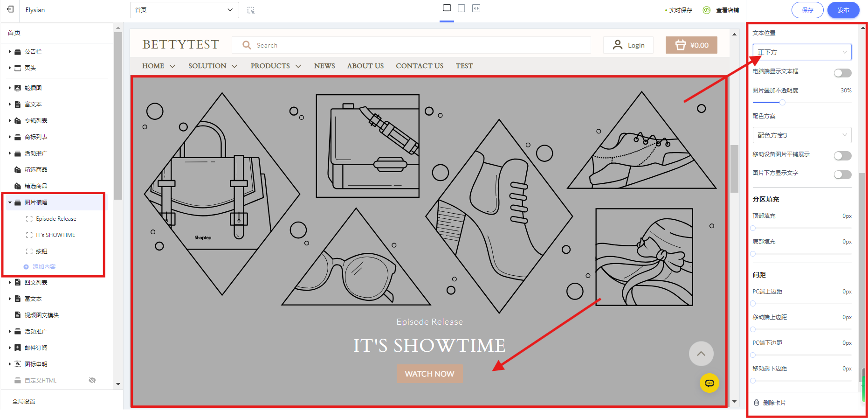The width and height of the screenshot is (868, 418).
Task: Open the 配色方案3 color scheme dropdown
Action: point(802,135)
